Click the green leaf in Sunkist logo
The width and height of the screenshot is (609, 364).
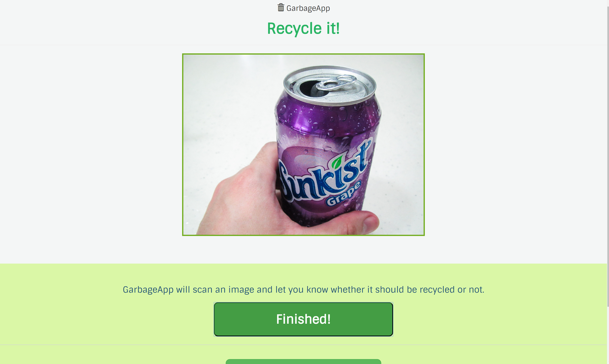337,162
